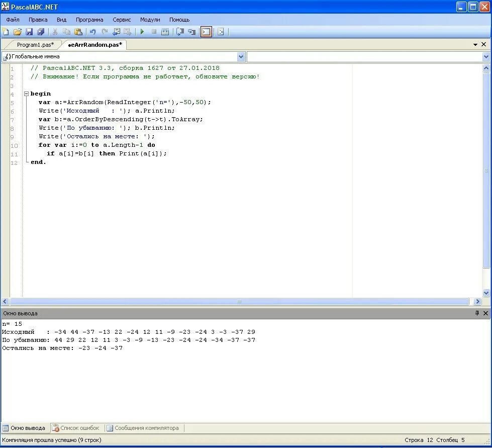Open the tab list dropdown arrow
The height and width of the screenshot is (448, 492).
tap(475, 45)
